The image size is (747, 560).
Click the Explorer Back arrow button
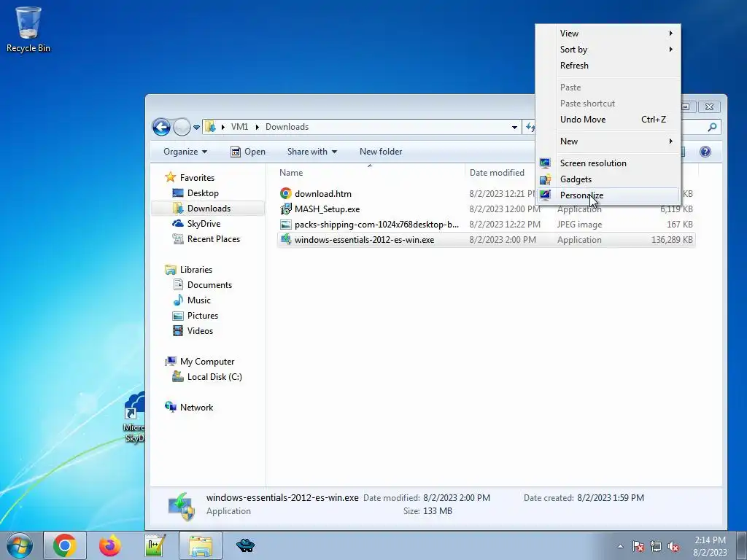coord(161,127)
